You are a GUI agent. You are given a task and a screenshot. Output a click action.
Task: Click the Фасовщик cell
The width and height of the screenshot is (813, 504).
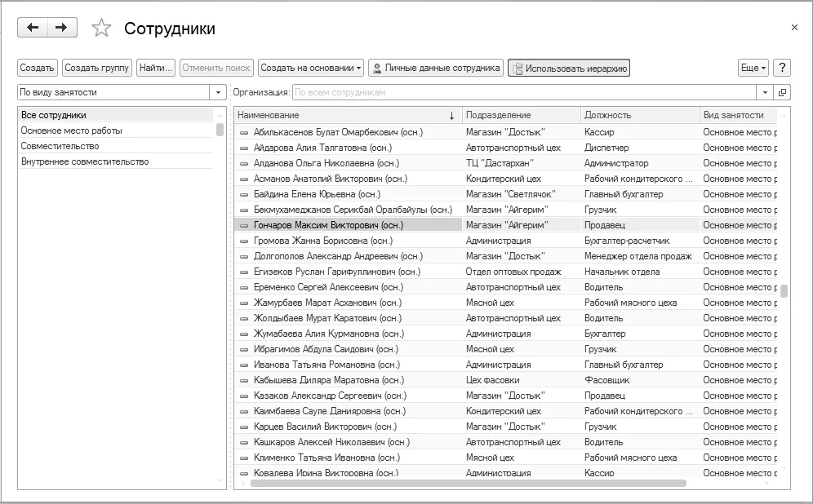point(639,380)
